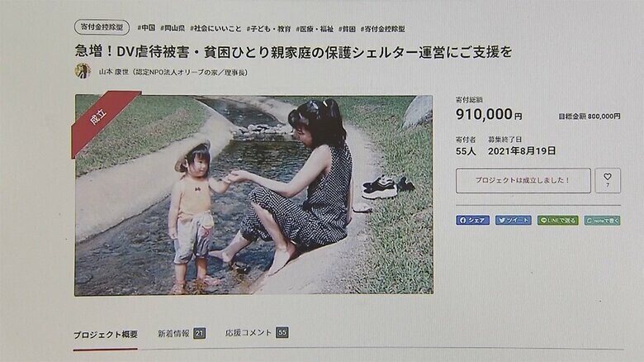The width and height of the screenshot is (644, 362).
Task: Switch to プロジェクト概要 tab
Action: tap(105, 335)
